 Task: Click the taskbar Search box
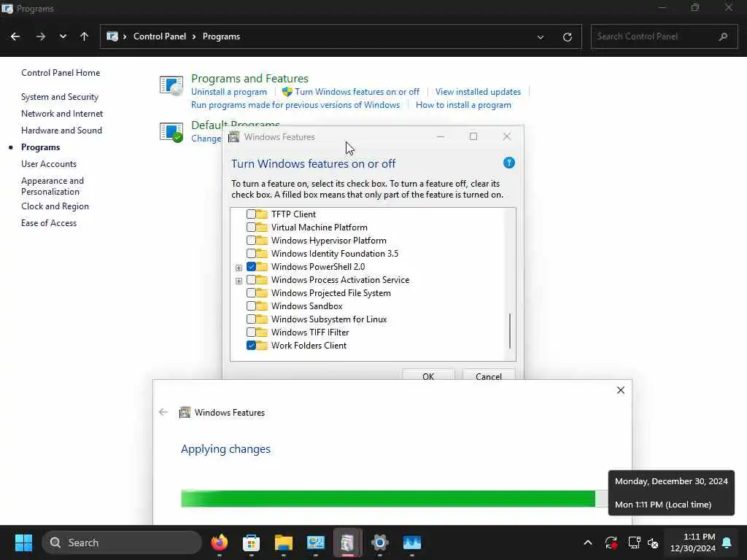point(122,542)
